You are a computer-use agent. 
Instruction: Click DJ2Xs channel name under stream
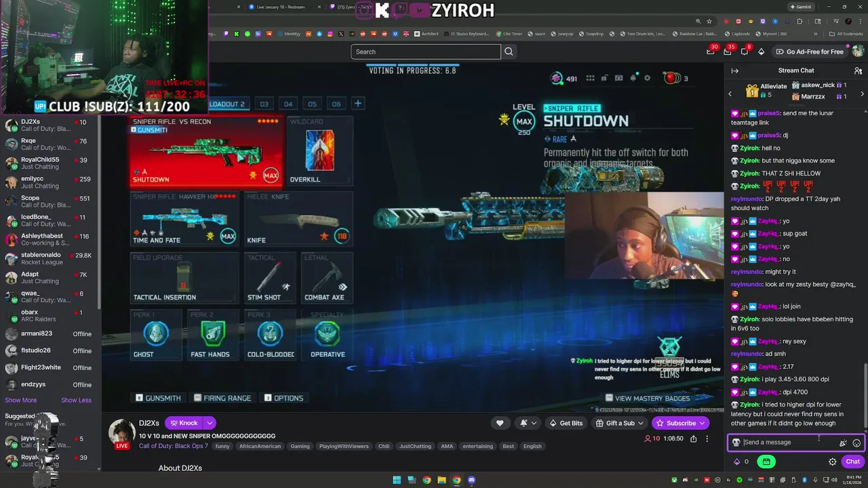click(149, 423)
